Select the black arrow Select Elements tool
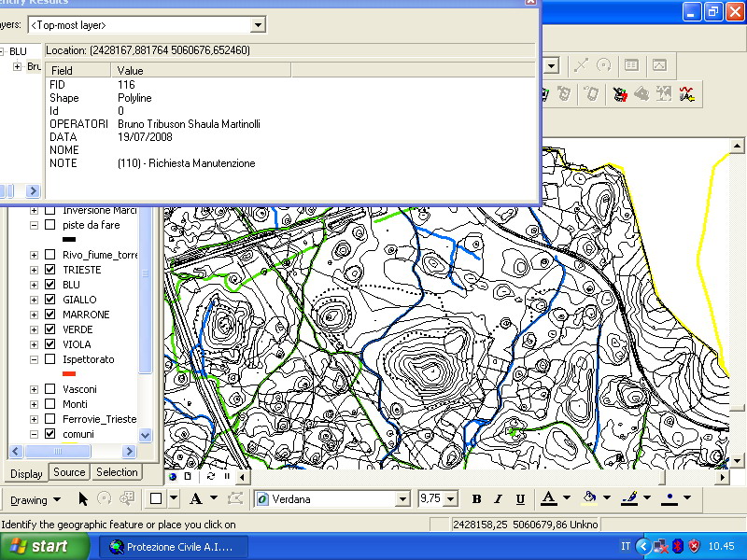Screen dimensions: 747x560 tap(83, 499)
